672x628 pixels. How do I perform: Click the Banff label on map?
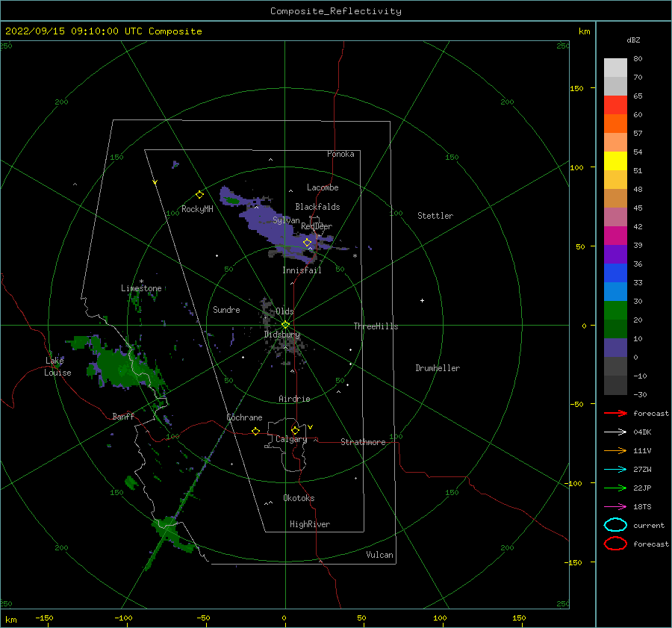[123, 417]
